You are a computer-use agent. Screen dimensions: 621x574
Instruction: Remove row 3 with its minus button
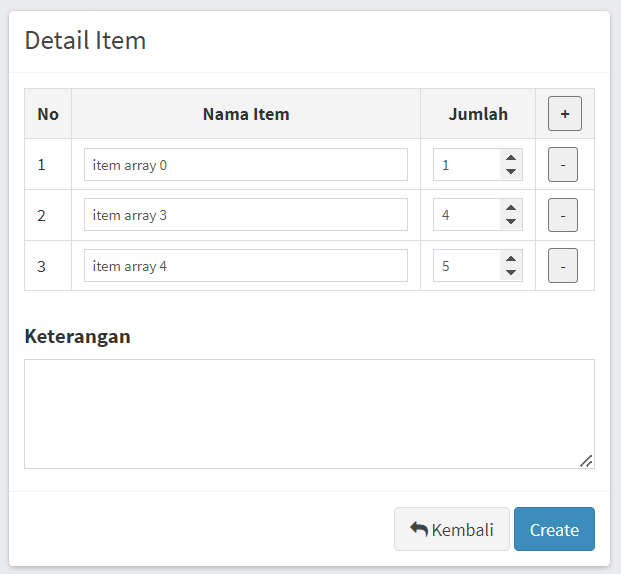563,266
